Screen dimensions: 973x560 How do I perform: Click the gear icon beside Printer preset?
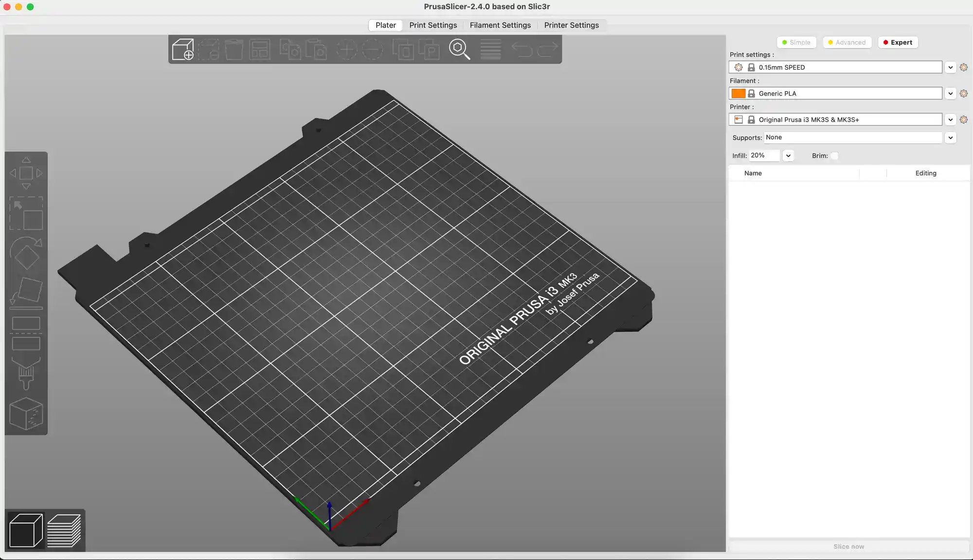click(964, 120)
